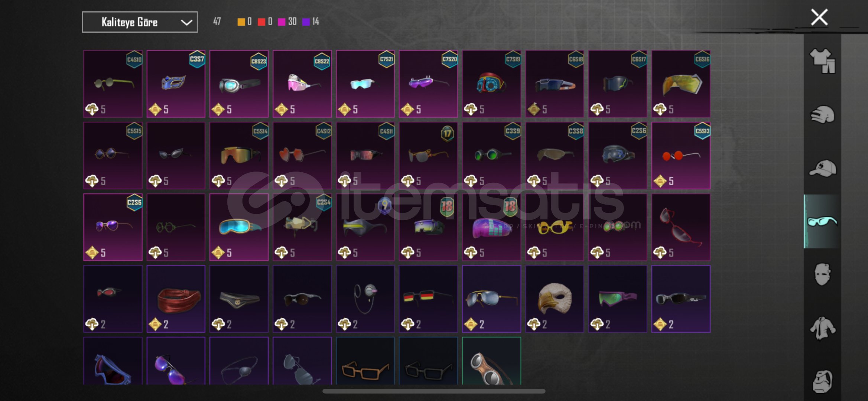Select the blue masquerade mask C3S7 item
868x401 pixels.
coord(176,84)
